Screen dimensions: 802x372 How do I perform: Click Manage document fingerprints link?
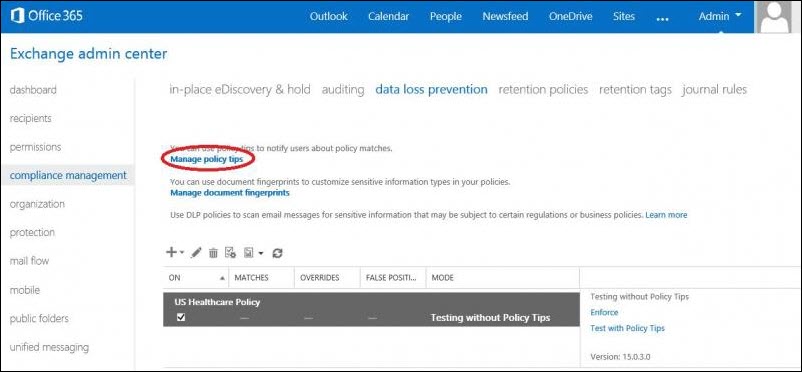click(230, 193)
